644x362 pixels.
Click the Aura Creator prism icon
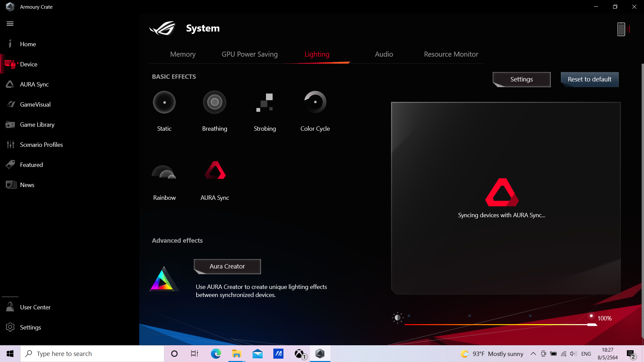164,279
